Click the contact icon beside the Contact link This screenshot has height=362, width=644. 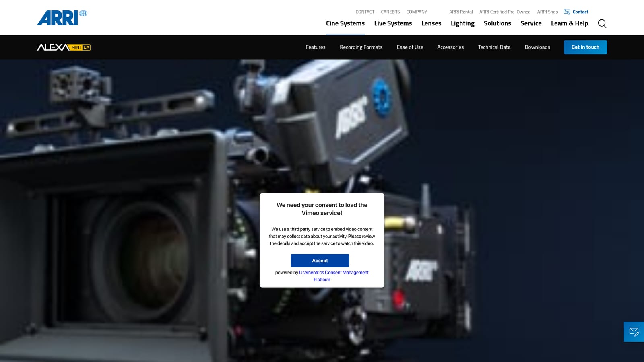[567, 12]
